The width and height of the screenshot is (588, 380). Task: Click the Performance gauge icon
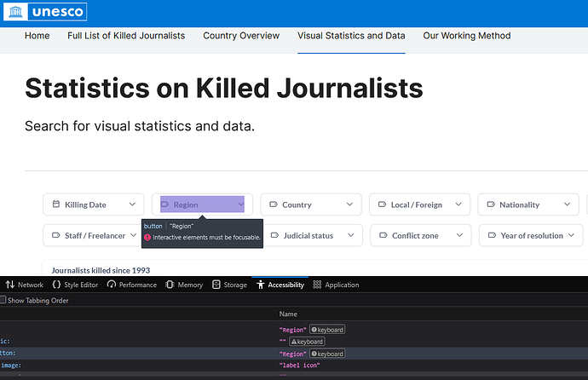click(112, 285)
